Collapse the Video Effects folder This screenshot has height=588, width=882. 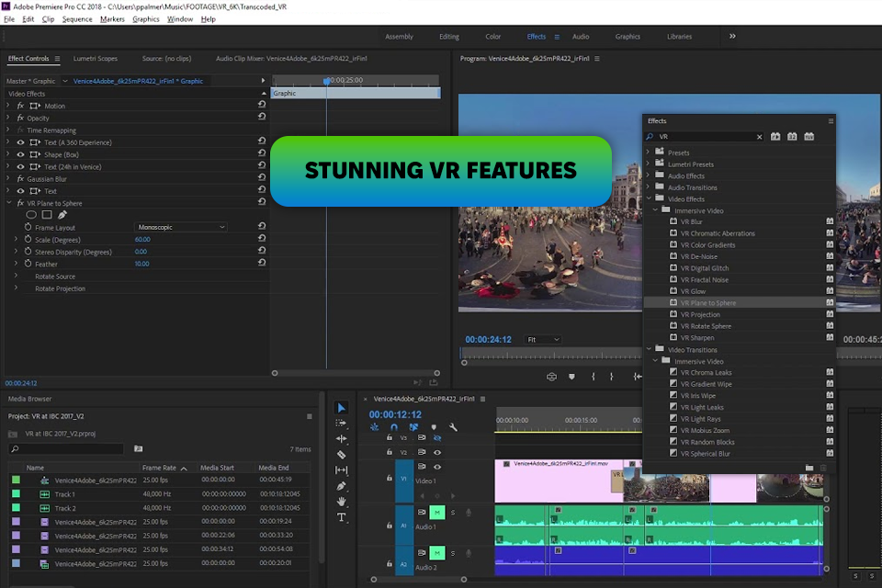click(x=648, y=198)
